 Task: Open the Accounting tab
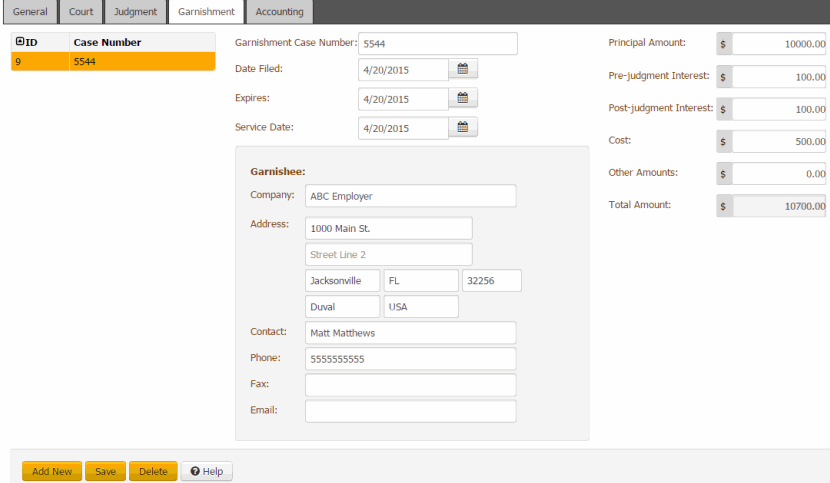(280, 12)
